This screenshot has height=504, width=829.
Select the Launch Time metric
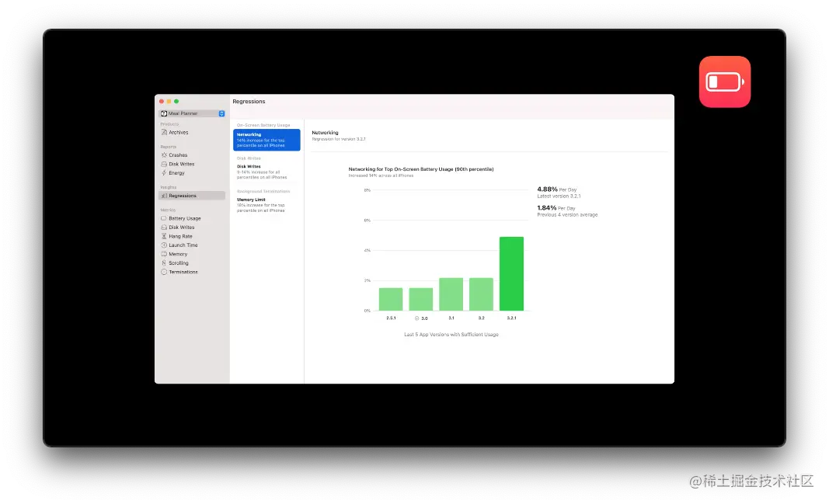179,245
